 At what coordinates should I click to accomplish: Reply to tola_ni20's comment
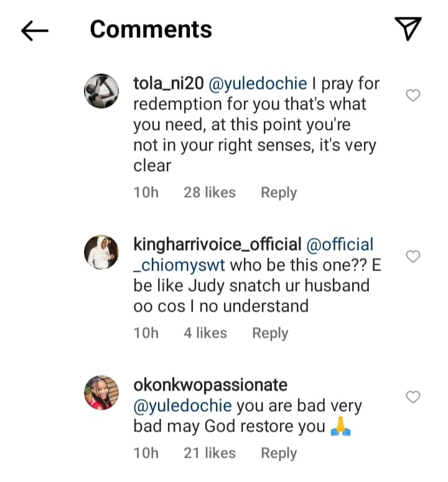(278, 193)
